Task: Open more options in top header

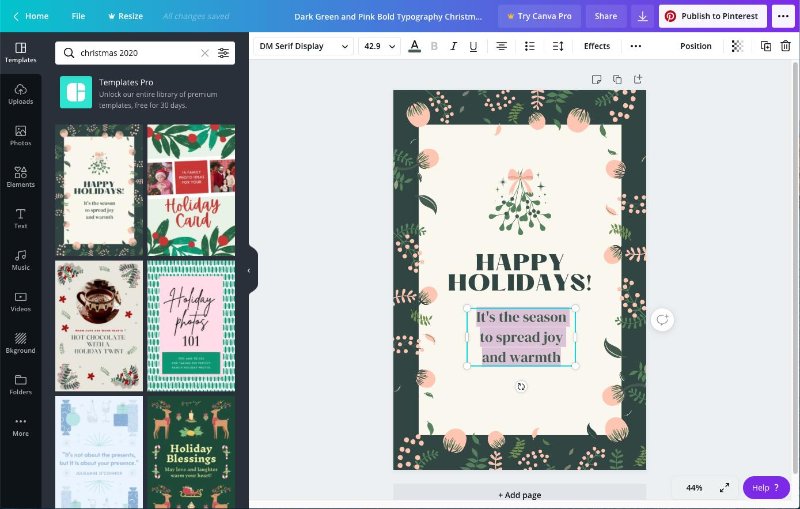Action: click(783, 16)
